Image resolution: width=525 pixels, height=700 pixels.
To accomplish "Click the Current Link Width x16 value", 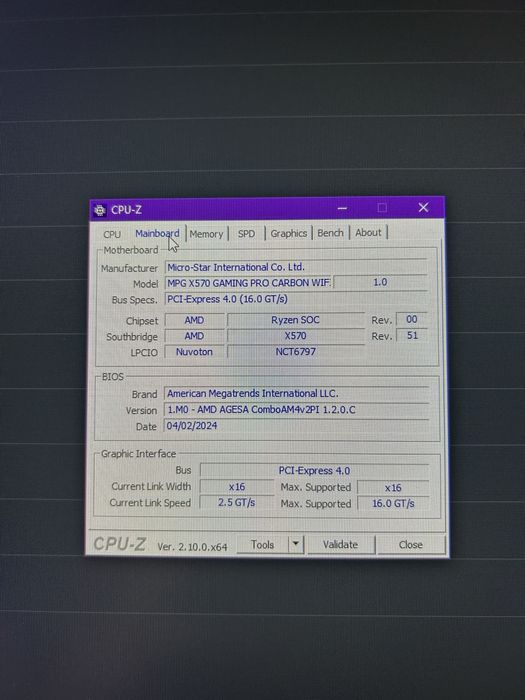I will coord(237,487).
